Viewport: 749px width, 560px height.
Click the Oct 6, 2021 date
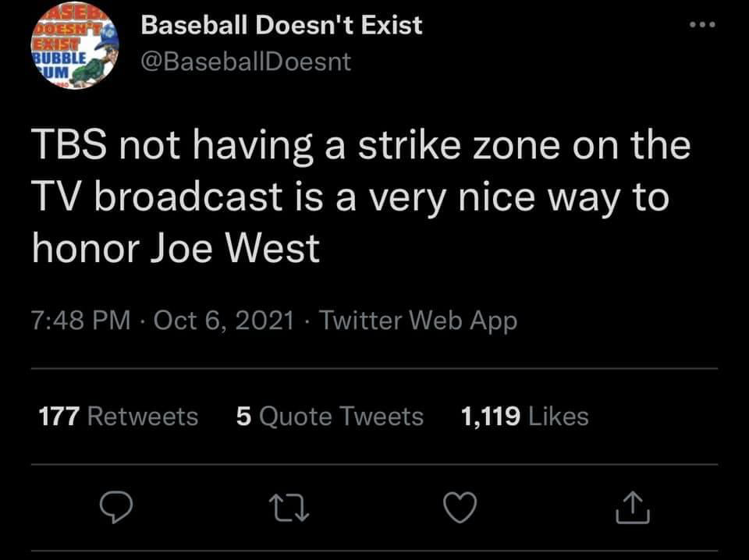(x=225, y=320)
